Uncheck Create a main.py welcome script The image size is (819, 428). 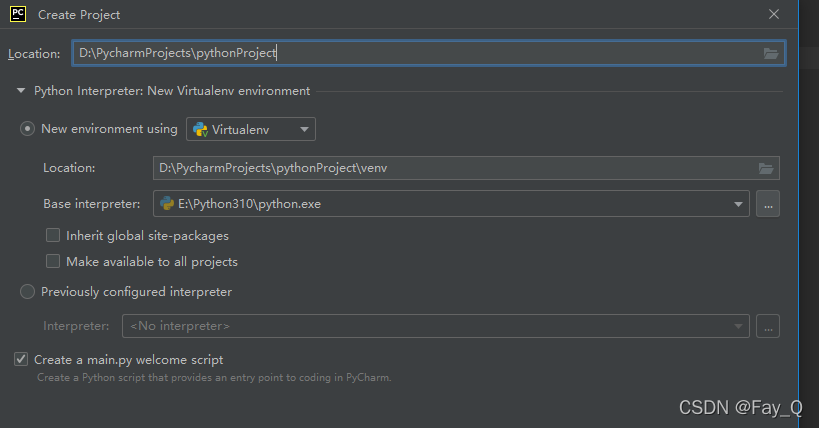pos(21,359)
